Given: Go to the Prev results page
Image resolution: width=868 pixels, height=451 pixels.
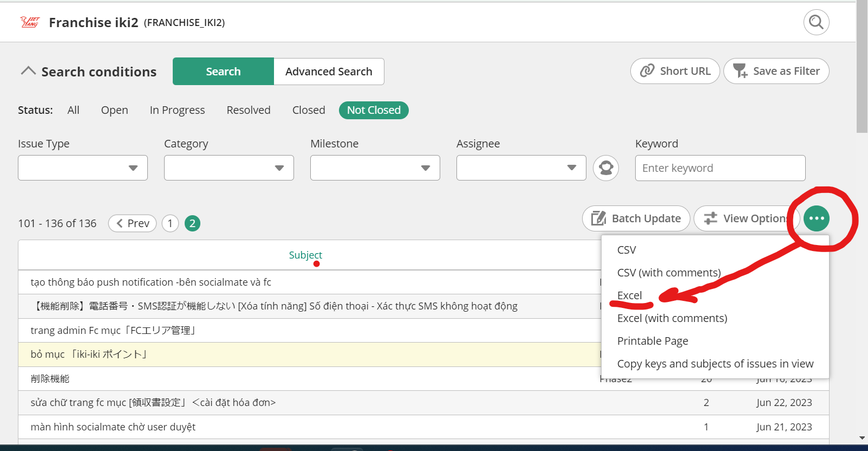Looking at the screenshot, I should [x=133, y=223].
